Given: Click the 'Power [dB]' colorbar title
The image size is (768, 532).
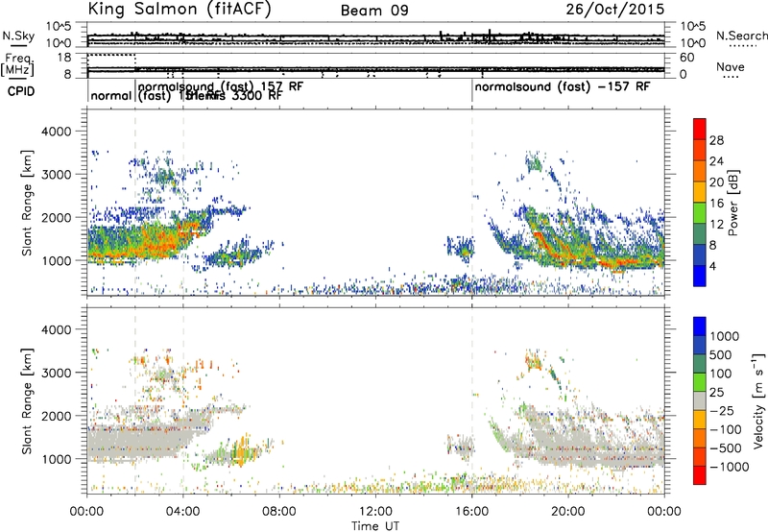Looking at the screenshot, I should click(732, 203).
